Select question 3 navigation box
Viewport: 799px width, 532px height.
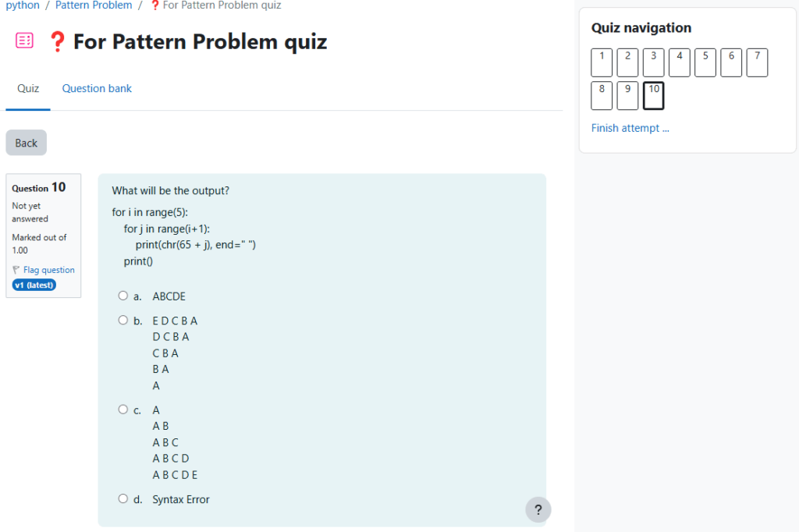[653, 62]
